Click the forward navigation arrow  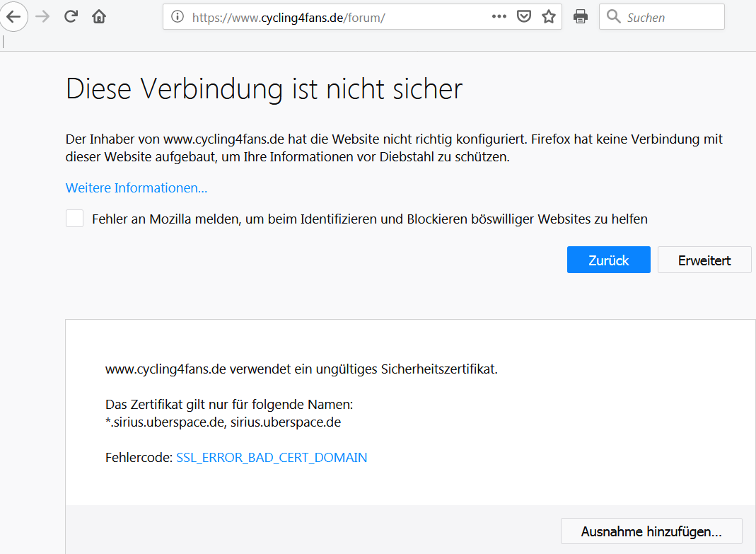pos(42,17)
